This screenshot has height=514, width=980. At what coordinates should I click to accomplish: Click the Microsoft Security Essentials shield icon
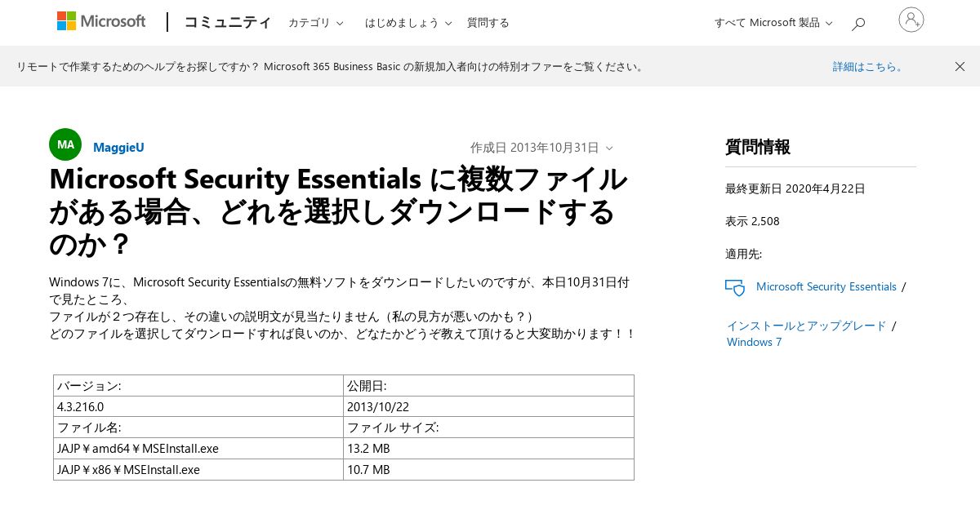click(x=735, y=287)
